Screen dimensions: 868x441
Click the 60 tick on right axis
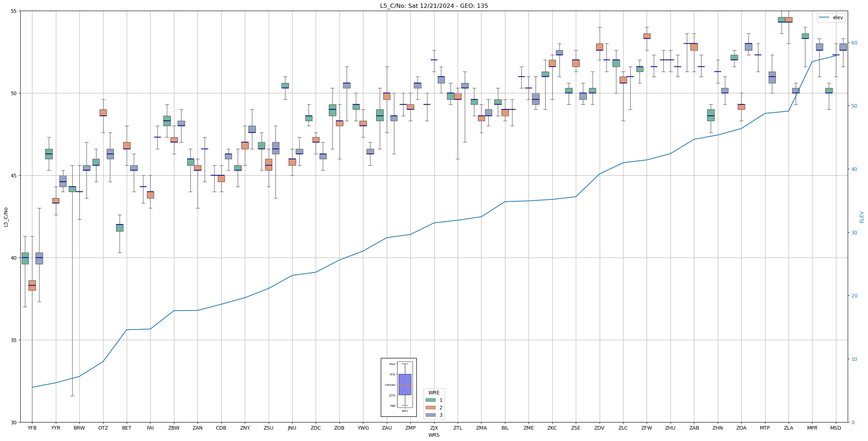tap(854, 43)
